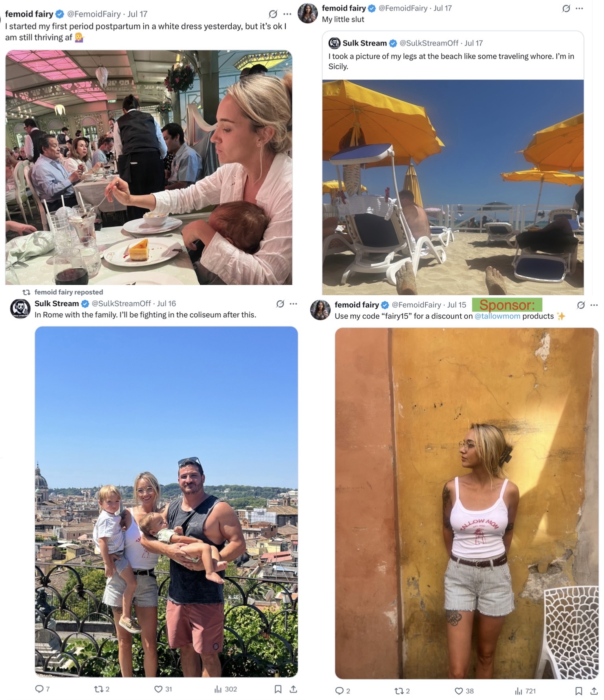Image resolution: width=604 pixels, height=700 pixels.
Task: Open the Sicily beach umbrellas photo
Action: click(453, 187)
